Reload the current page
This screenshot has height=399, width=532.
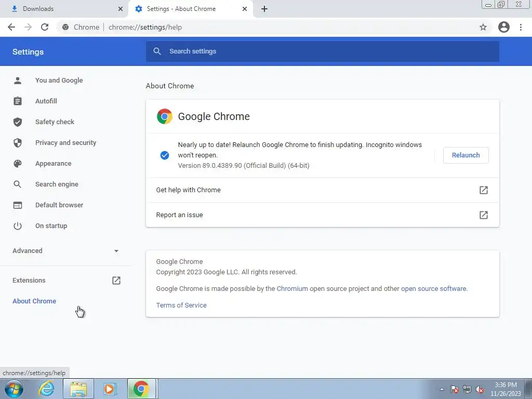[x=45, y=27]
